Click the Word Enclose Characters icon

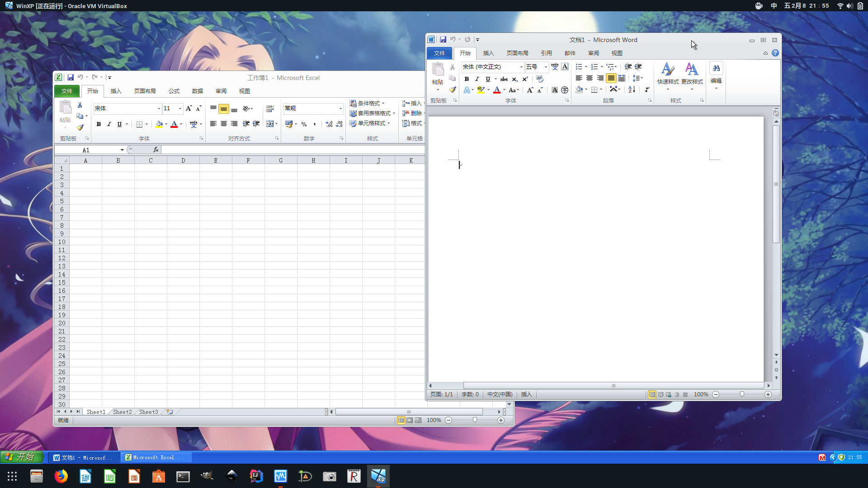pyautogui.click(x=565, y=90)
